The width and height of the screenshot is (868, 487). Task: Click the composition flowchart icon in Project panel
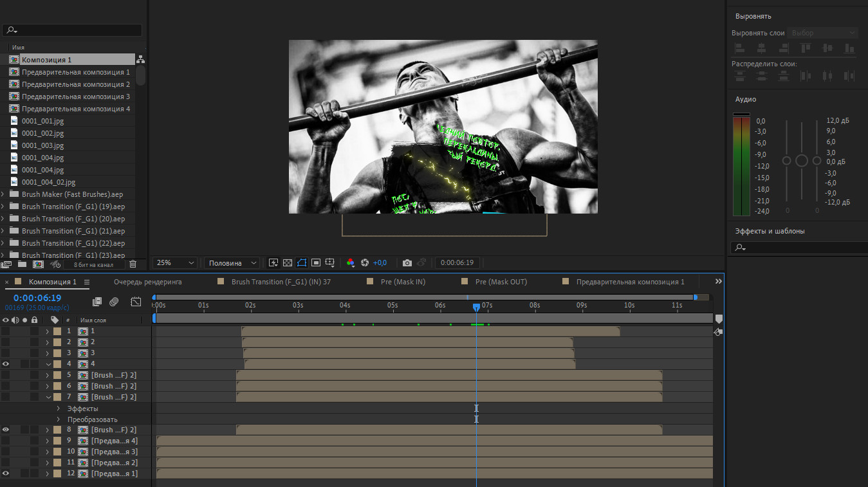coord(140,59)
